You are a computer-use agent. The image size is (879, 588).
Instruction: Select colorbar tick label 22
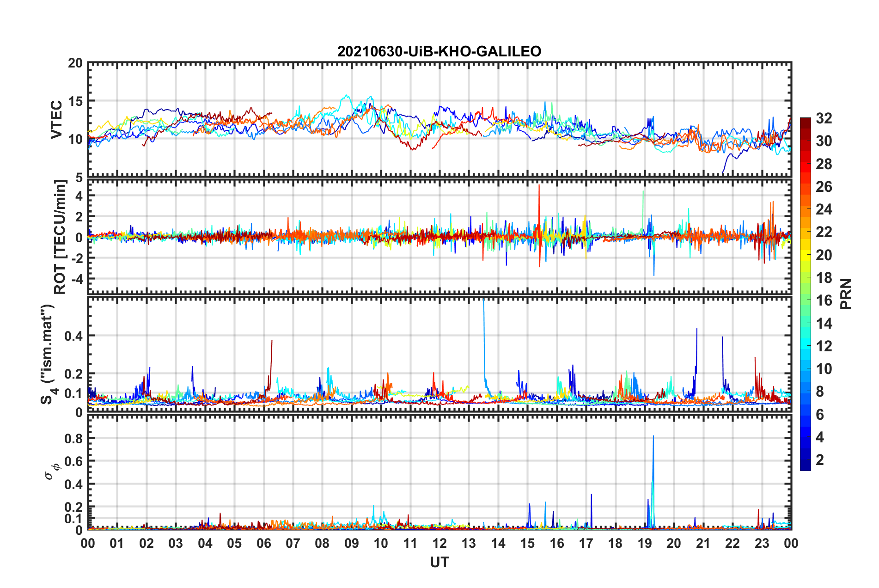coord(824,232)
